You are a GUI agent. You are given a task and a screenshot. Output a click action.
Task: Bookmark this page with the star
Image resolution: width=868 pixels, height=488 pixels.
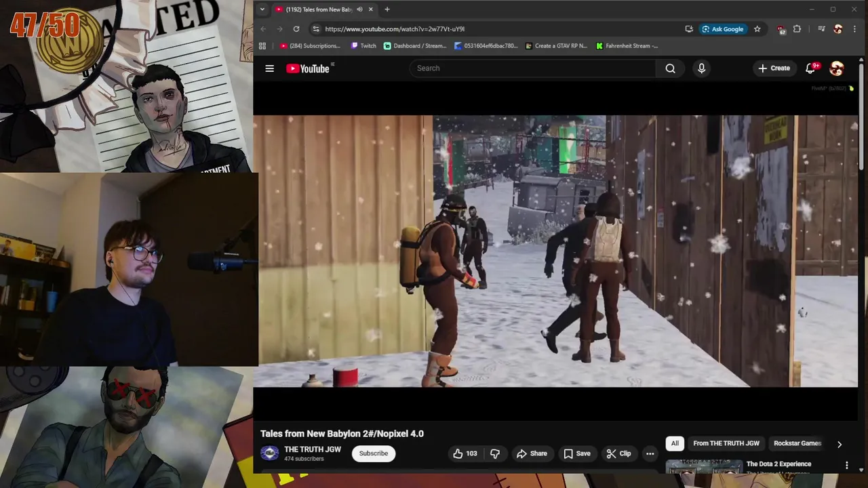(757, 29)
